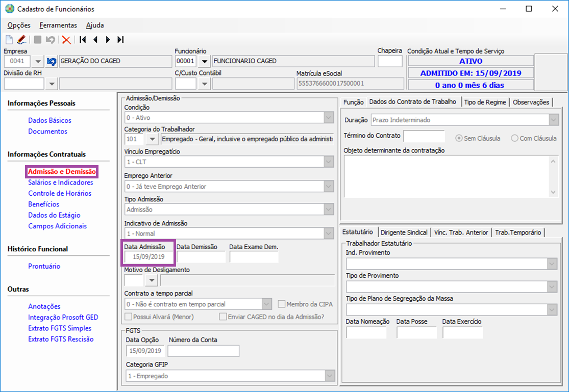
Task: Click the Número da Conta field
Action: [x=203, y=351]
